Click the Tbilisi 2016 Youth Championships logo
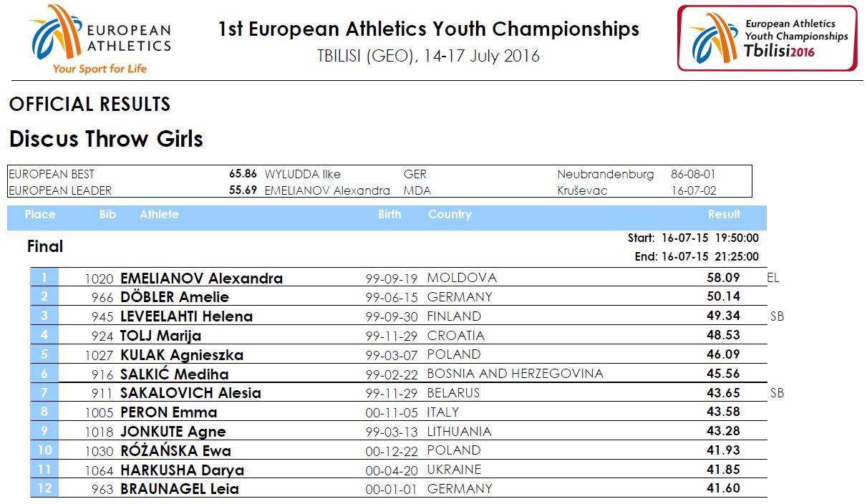The width and height of the screenshot is (867, 504). coord(767,38)
